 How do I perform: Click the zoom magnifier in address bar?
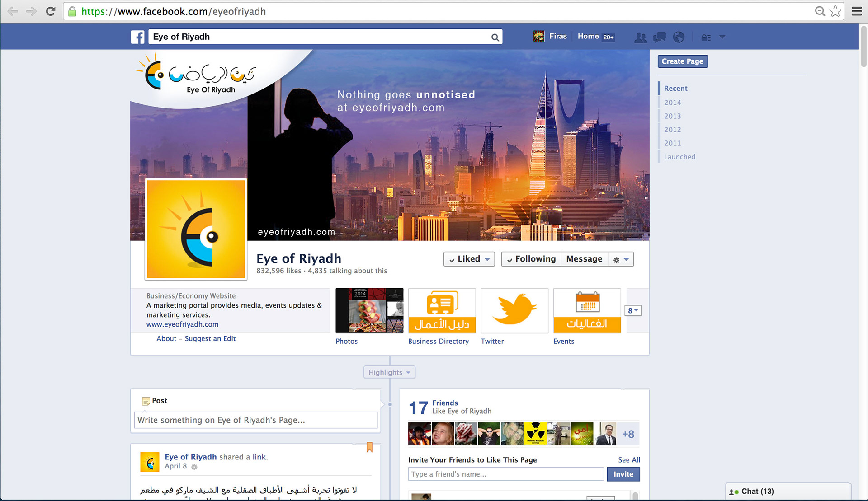point(820,11)
